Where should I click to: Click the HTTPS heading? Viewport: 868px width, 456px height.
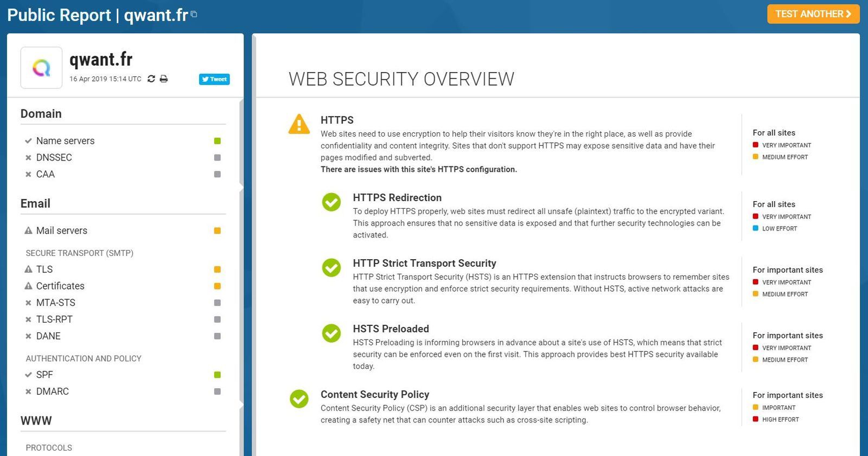click(x=337, y=120)
